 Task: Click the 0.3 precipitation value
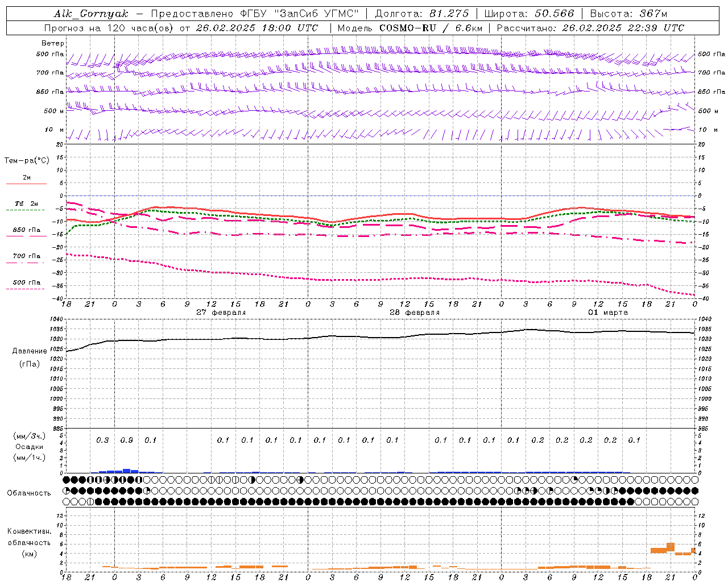point(102,440)
